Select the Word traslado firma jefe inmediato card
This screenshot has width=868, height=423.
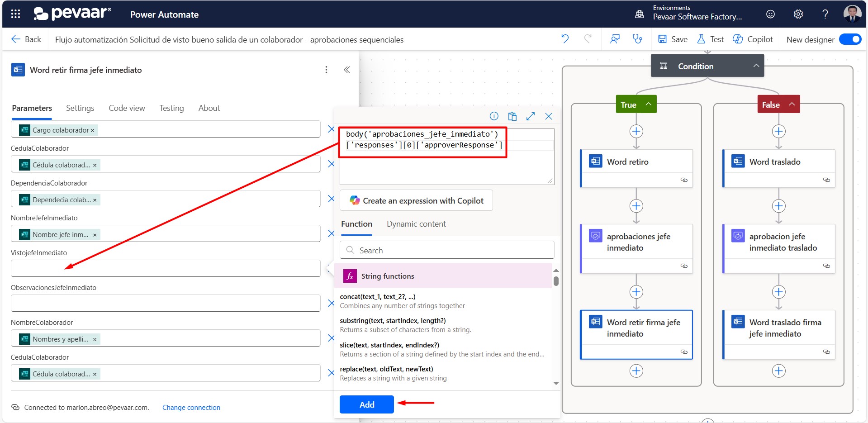778,334
